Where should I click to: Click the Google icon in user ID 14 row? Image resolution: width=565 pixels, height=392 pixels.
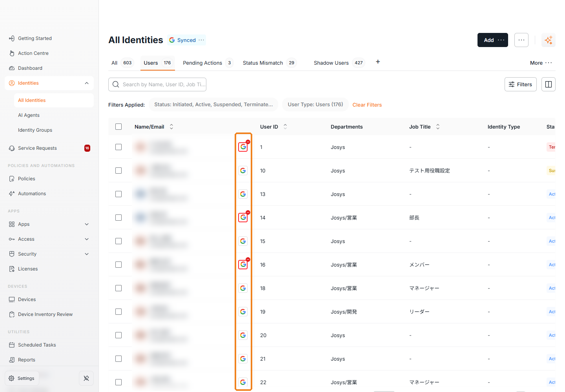coord(243,218)
